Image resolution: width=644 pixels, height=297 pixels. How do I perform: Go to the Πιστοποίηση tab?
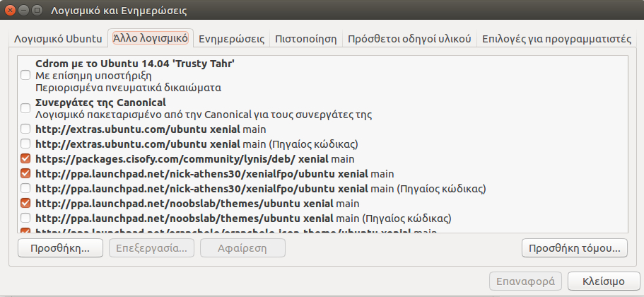305,39
